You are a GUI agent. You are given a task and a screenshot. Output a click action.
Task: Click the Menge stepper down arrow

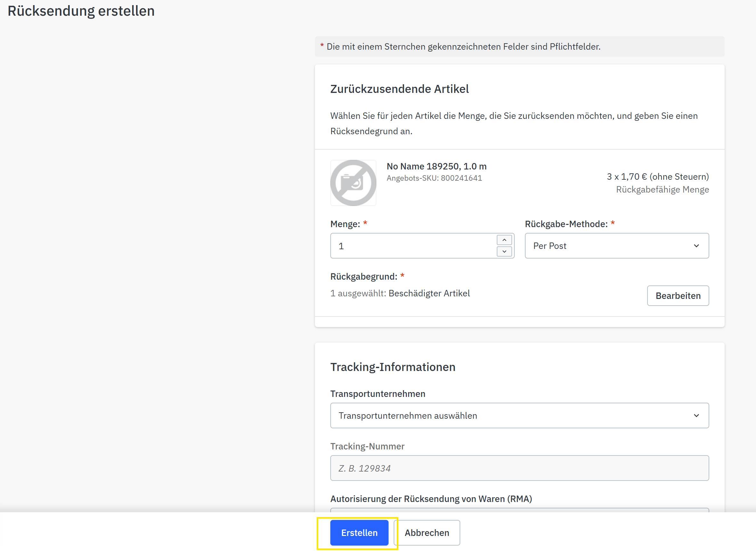pos(504,252)
